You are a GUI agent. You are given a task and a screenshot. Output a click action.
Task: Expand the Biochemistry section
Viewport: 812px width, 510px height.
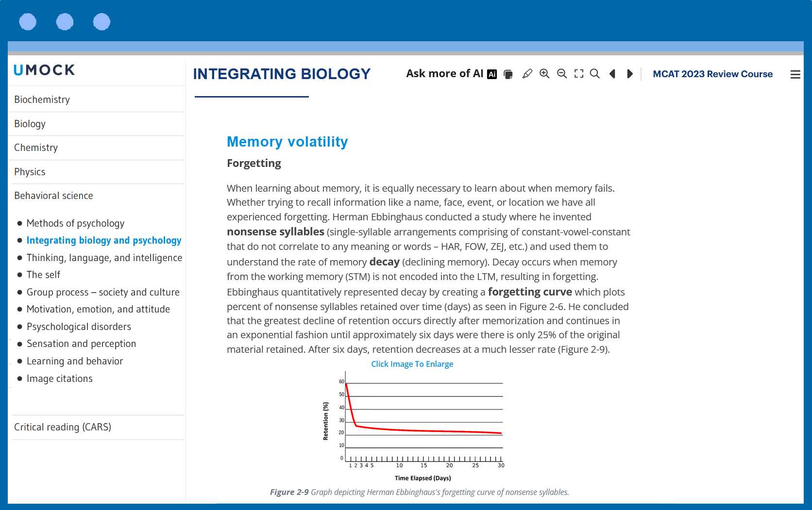click(42, 99)
